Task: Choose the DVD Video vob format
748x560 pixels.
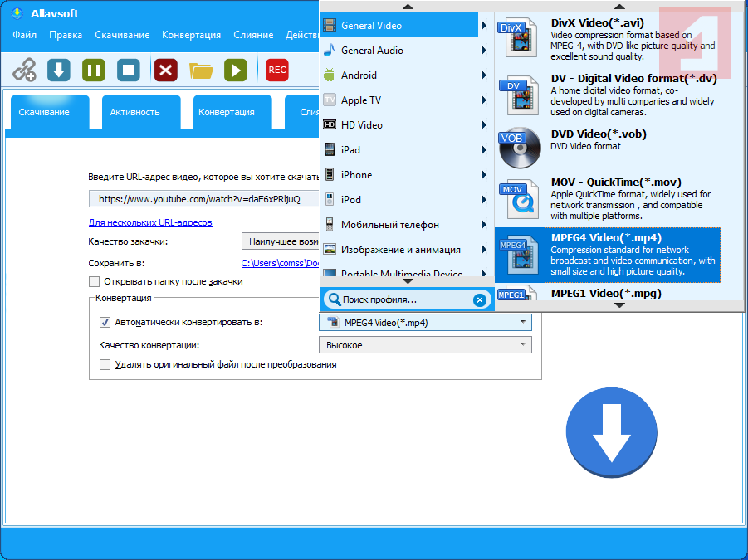Action: click(x=608, y=148)
